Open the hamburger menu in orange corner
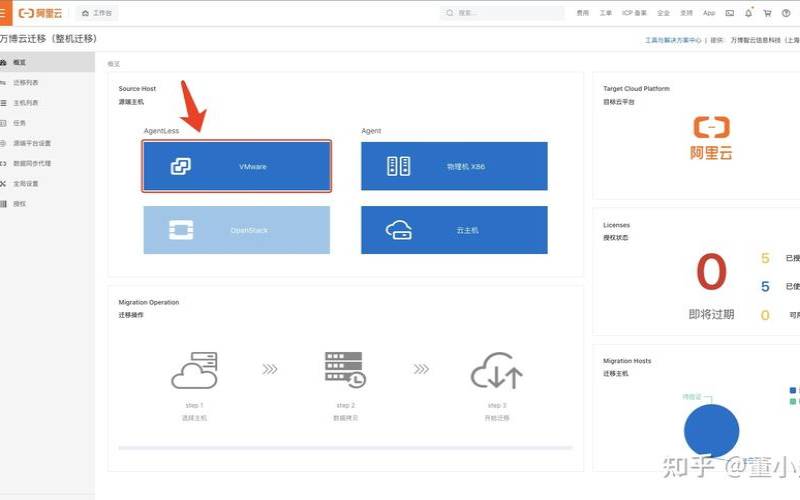The height and width of the screenshot is (500, 800). click(x=4, y=13)
